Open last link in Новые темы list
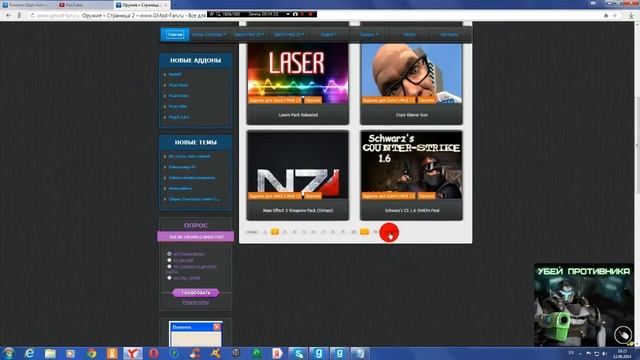 coord(194,199)
